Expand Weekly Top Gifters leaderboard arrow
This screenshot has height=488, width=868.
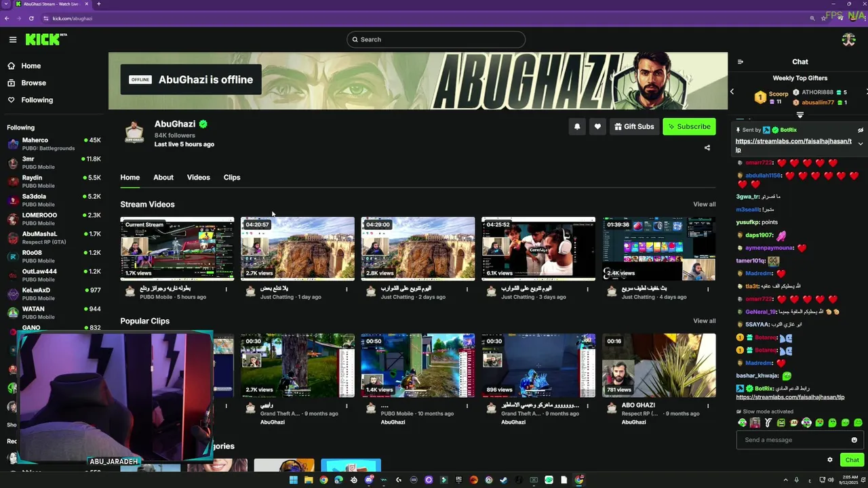point(800,115)
